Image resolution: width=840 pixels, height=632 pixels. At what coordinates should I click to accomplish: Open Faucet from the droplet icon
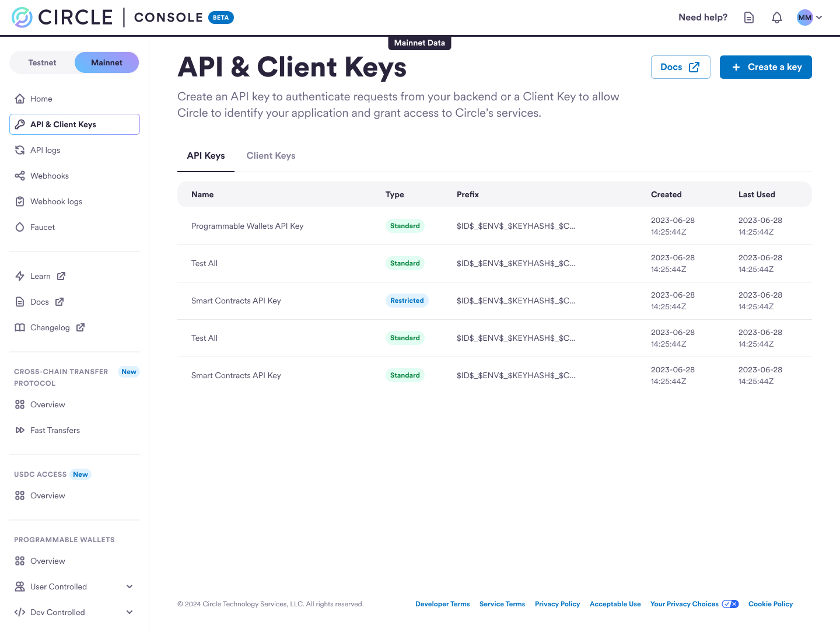coord(20,227)
